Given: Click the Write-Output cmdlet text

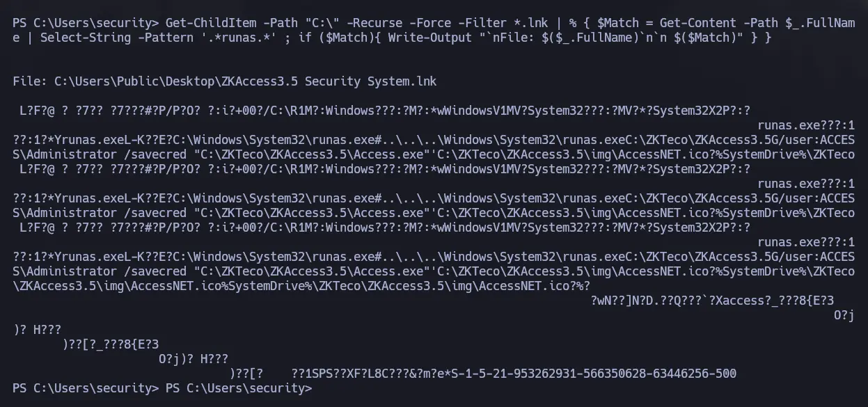Looking at the screenshot, I should tap(429, 38).
